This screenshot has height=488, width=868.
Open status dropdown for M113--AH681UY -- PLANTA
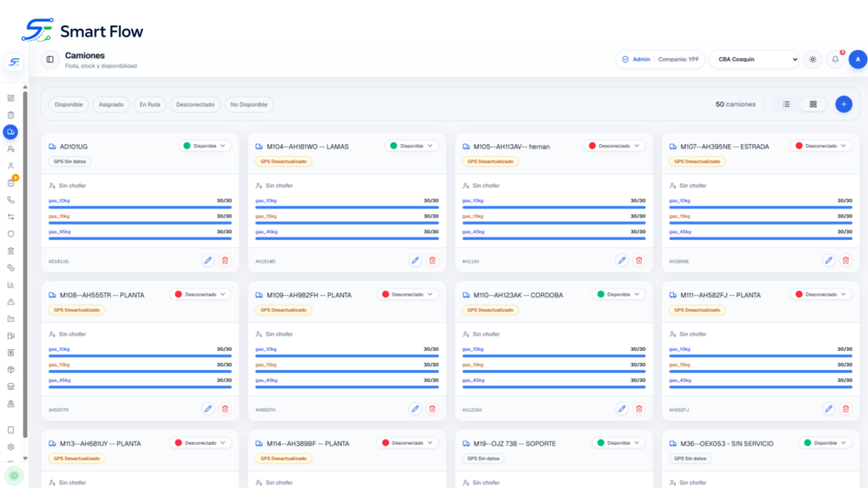click(x=201, y=442)
